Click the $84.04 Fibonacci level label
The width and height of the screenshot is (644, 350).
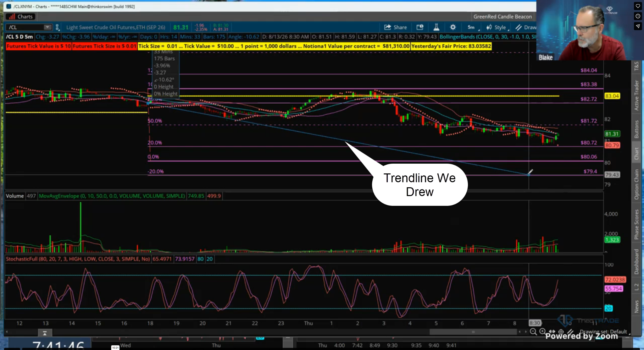point(589,70)
